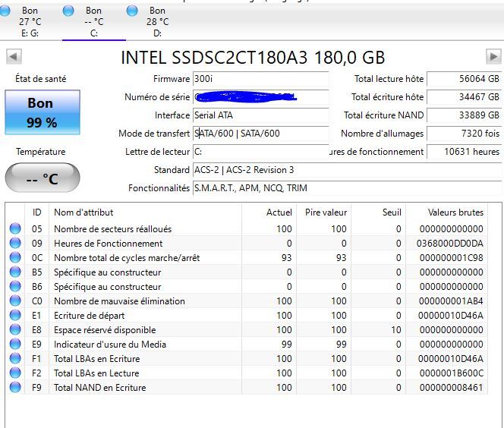Select row Nombre de secteurs réalloués

(x=247, y=228)
